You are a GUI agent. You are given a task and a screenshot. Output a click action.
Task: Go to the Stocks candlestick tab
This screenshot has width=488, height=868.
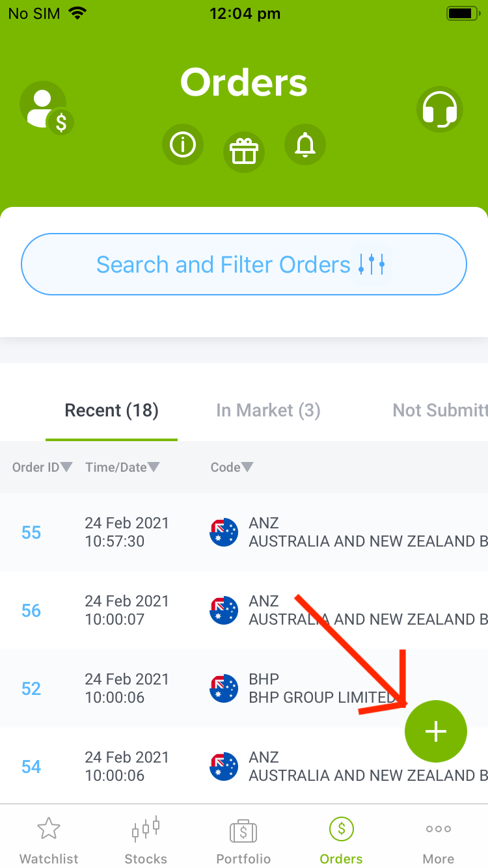pyautogui.click(x=146, y=839)
